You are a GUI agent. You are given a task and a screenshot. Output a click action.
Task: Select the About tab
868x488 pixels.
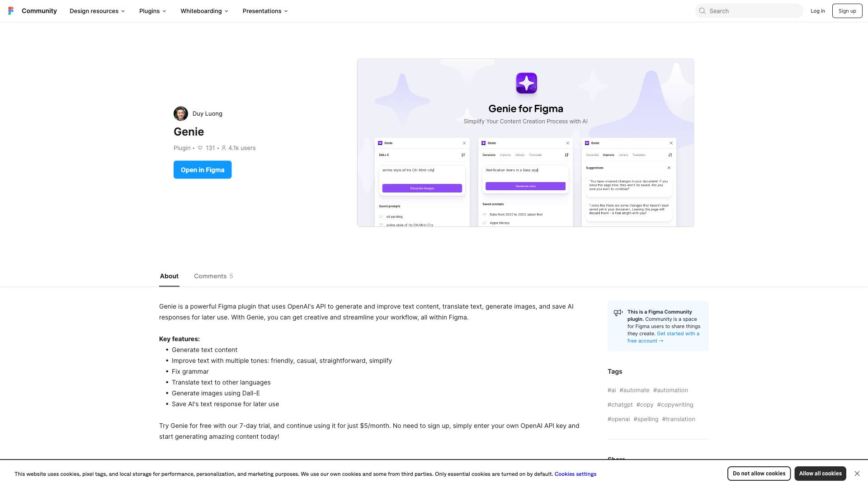[x=169, y=276]
